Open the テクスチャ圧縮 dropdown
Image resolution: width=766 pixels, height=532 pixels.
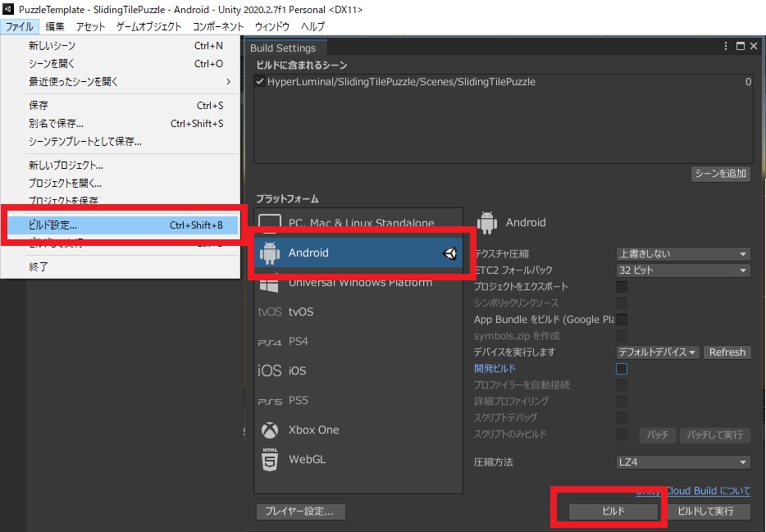[683, 254]
